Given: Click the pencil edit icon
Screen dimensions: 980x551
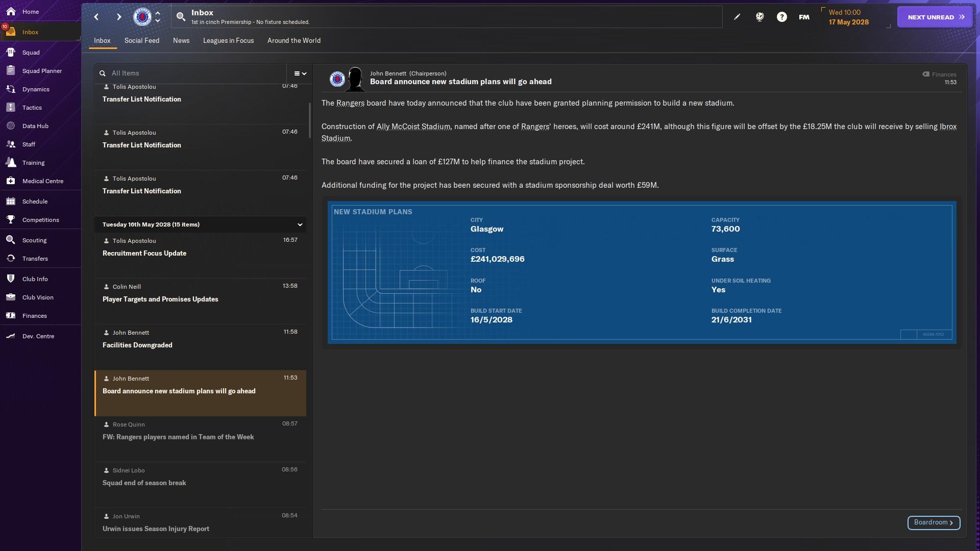Looking at the screenshot, I should (737, 17).
